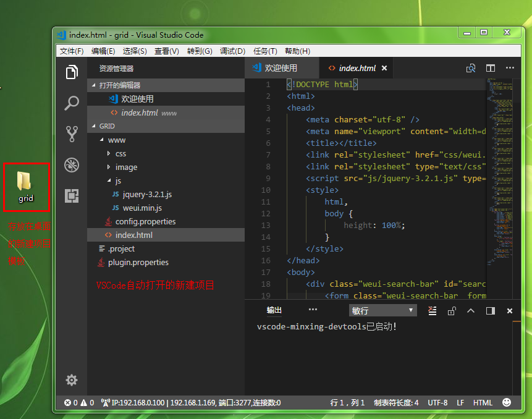Click the warning count icon in status bar
The width and height of the screenshot is (532, 419).
click(x=83, y=403)
